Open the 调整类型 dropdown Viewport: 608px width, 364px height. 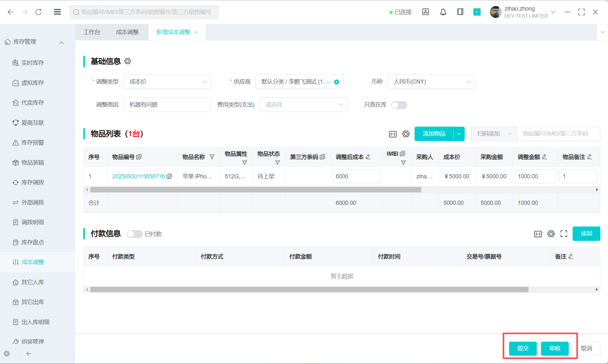pos(167,82)
